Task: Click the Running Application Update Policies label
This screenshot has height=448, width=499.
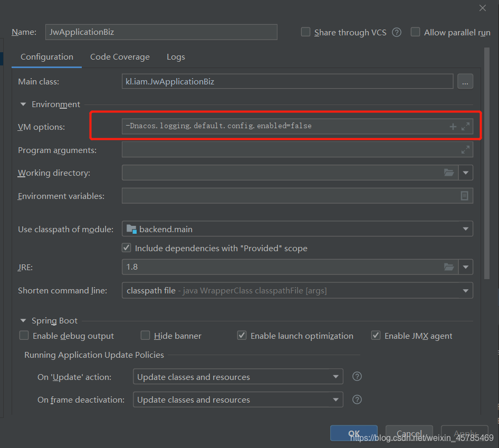Action: click(x=94, y=355)
